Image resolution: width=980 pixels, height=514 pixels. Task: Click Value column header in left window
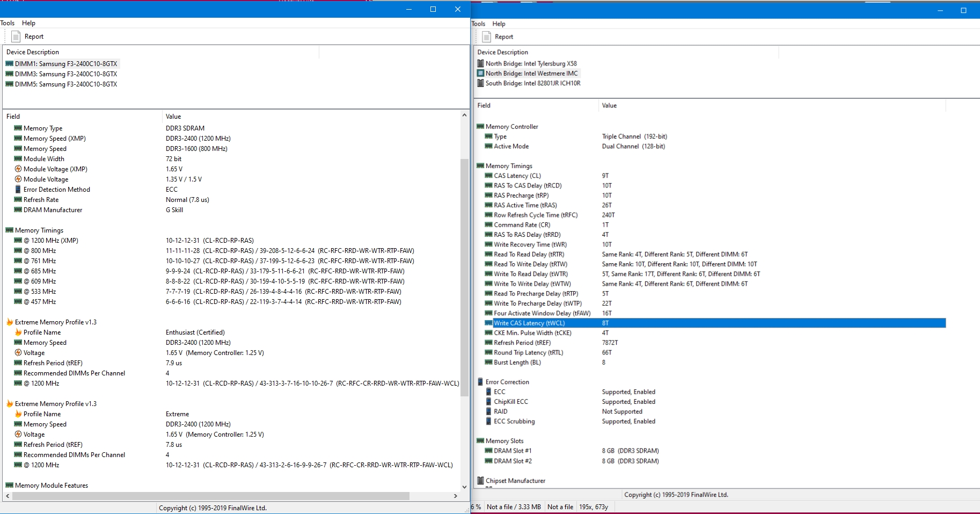311,116
